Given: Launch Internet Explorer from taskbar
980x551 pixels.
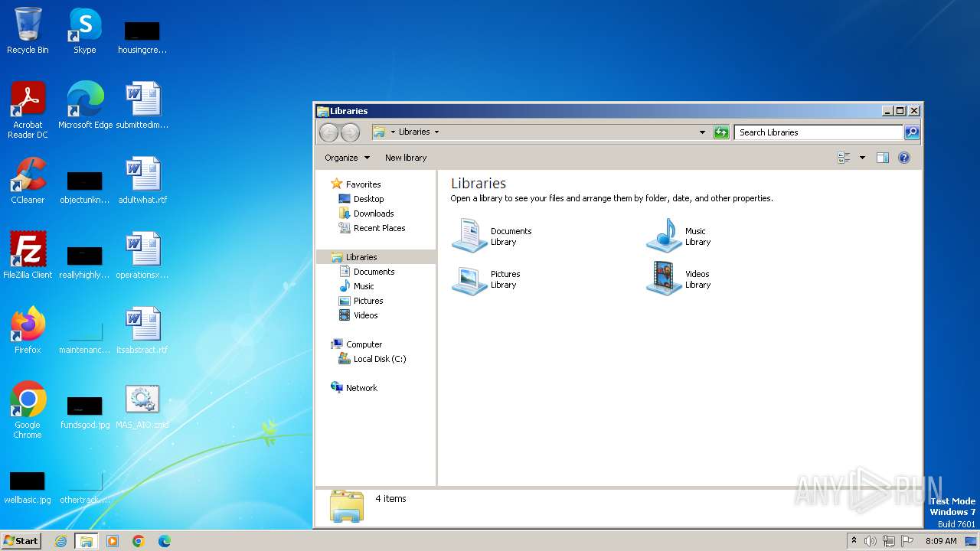Looking at the screenshot, I should point(60,541).
